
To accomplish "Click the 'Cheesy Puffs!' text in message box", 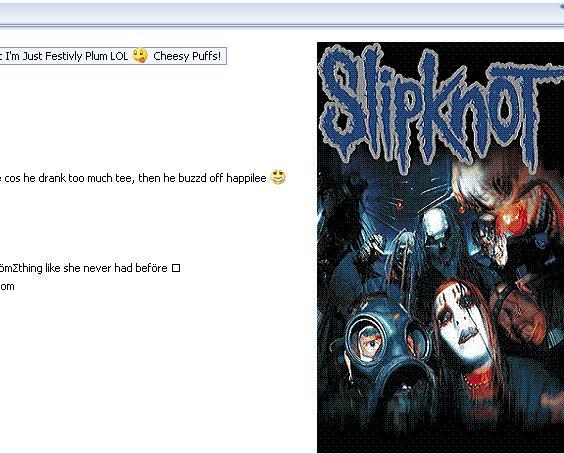I will [187, 56].
